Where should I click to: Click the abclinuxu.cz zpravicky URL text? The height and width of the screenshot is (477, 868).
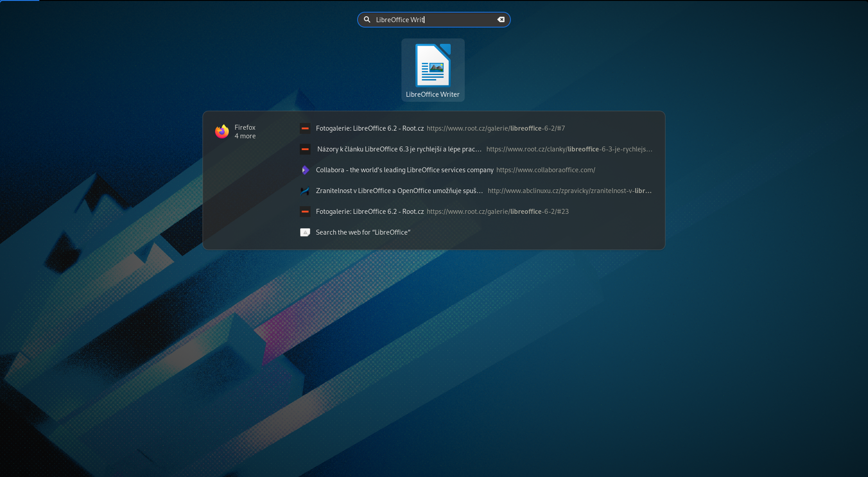coord(569,191)
